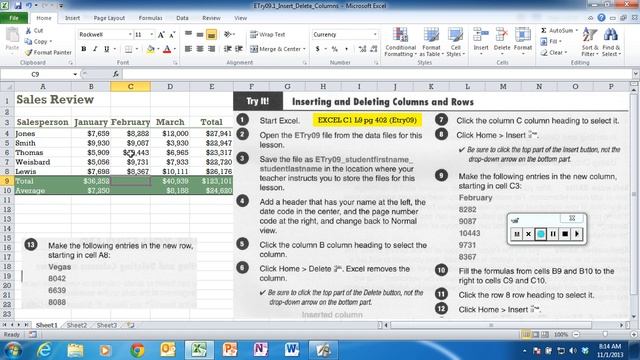
Task: Toggle the highlighted Bottom Align button
Action: [211, 35]
